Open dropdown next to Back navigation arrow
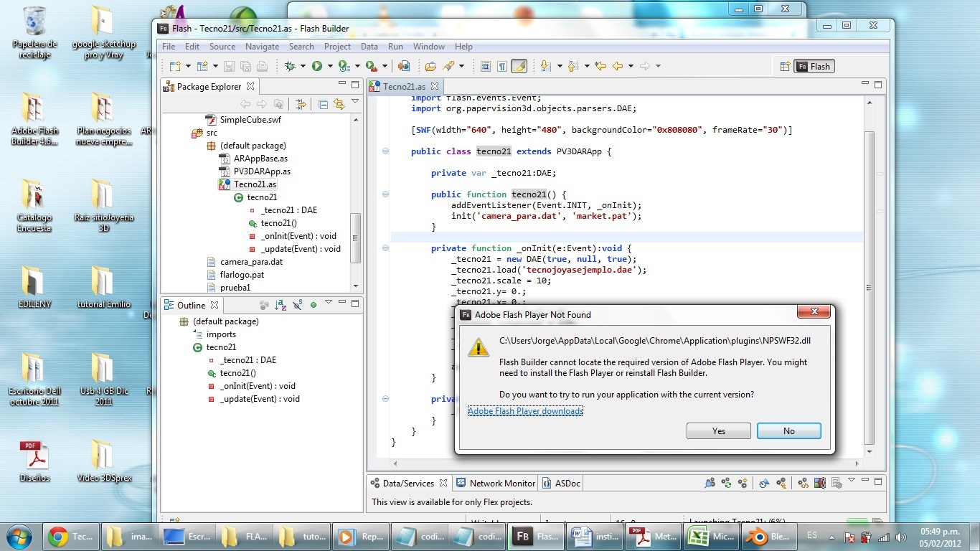Image resolution: width=980 pixels, height=551 pixels. (x=631, y=66)
